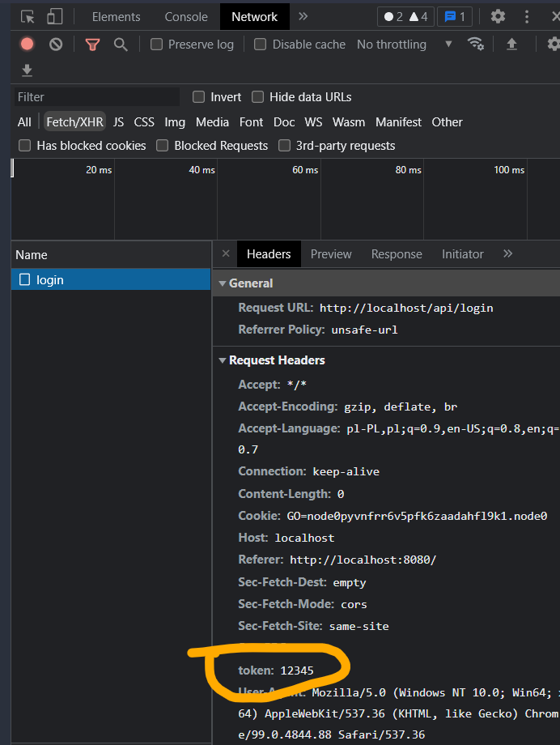Screen dimensions: 560x745
Task: Click the export HAR download icon
Action: [27, 71]
